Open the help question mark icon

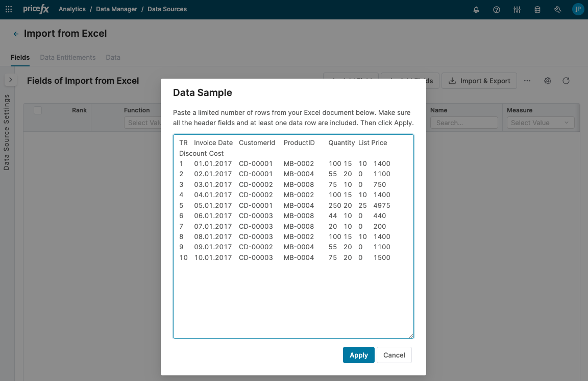pos(497,10)
